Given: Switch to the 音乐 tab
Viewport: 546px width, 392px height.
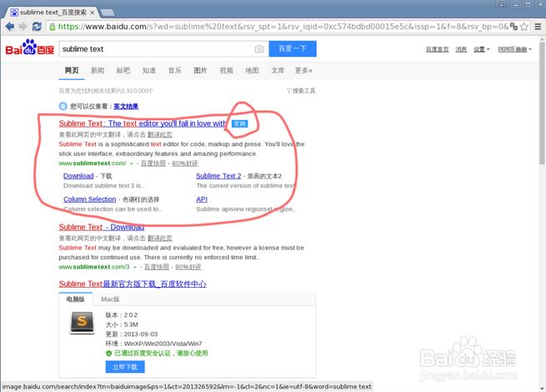Looking at the screenshot, I should coord(175,70).
